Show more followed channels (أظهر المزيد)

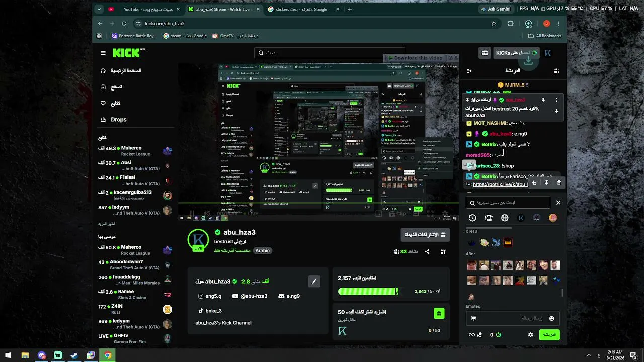click(x=107, y=224)
